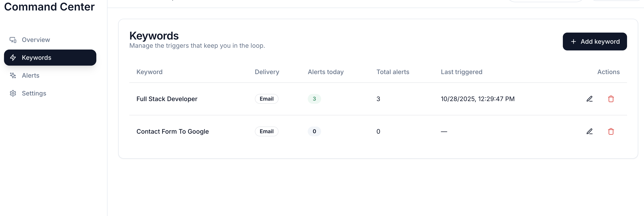
Task: Select the Full Stack Developer keyword row
Action: pyautogui.click(x=167, y=99)
